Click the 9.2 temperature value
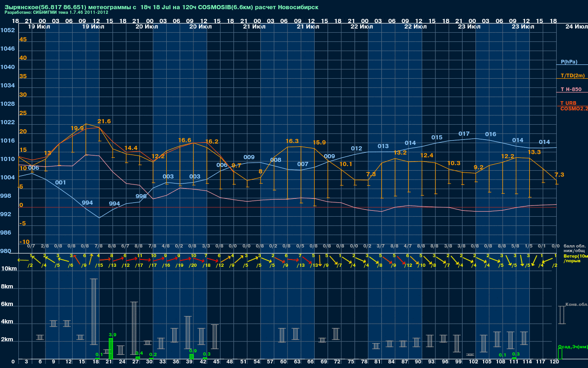Screen dimensions: 588x368 pyautogui.click(x=478, y=167)
